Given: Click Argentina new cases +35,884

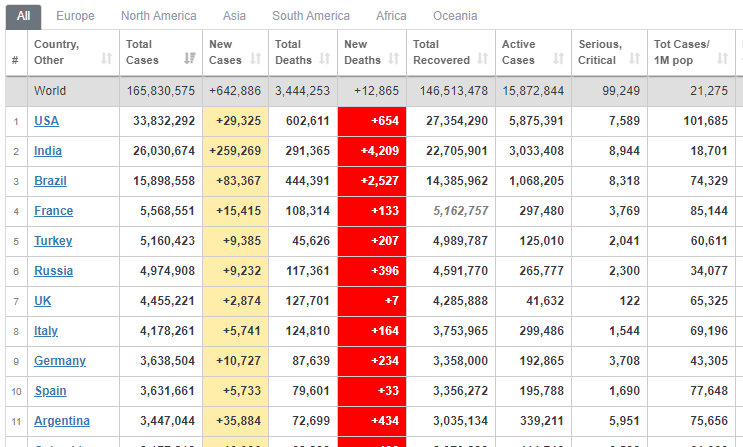Looking at the screenshot, I should (238, 421).
